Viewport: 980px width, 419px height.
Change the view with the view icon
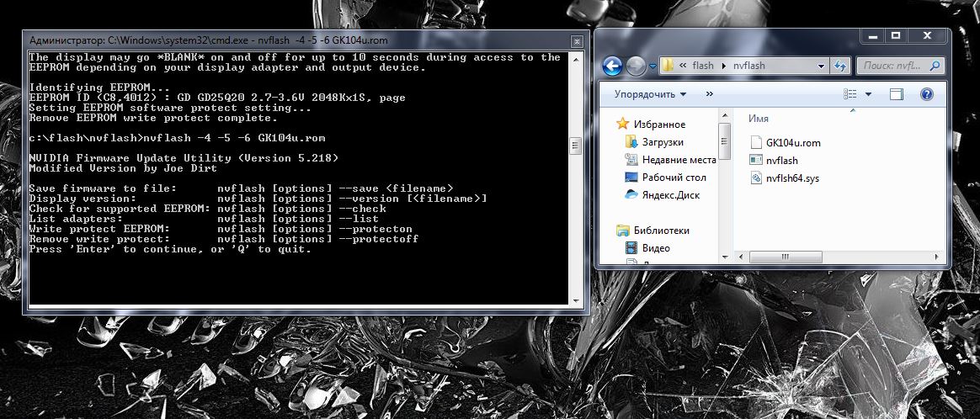[x=850, y=94]
